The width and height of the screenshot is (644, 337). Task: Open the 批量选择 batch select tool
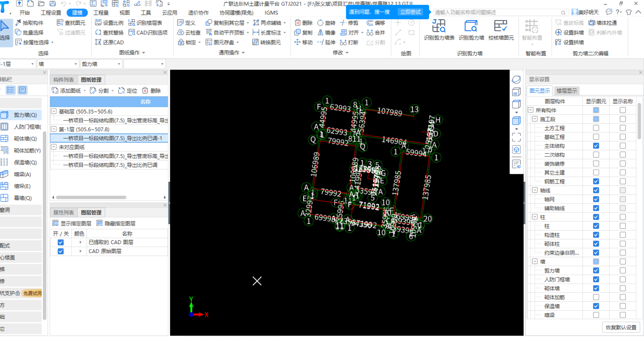coord(30,33)
